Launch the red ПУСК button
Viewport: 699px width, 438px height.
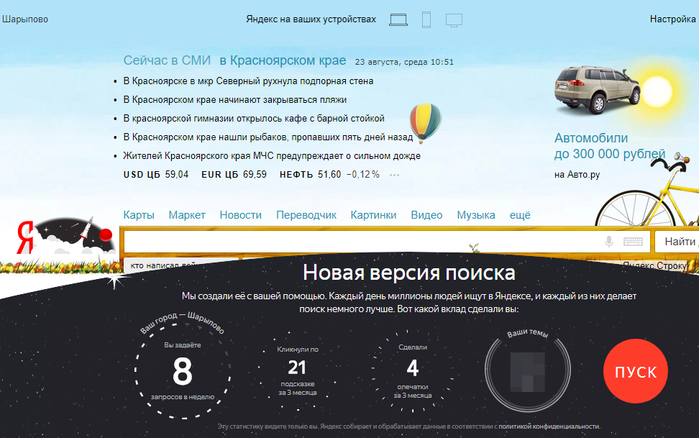pos(635,371)
